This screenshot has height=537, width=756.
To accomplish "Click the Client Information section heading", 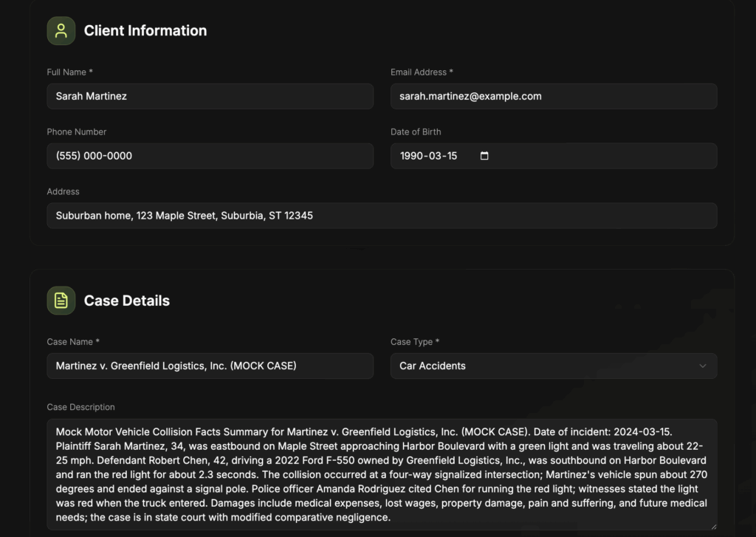I will pyautogui.click(x=145, y=31).
